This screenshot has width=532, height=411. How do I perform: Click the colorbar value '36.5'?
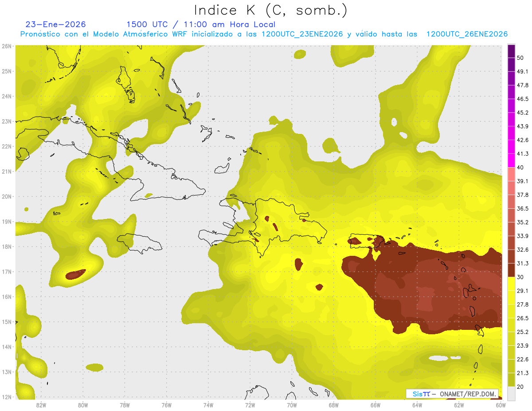[522, 208]
